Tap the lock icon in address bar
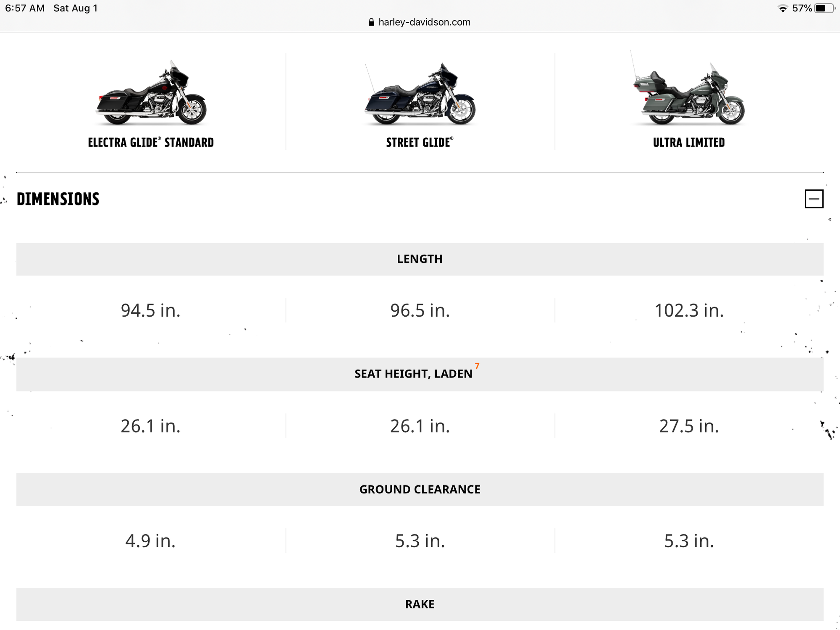 tap(371, 22)
